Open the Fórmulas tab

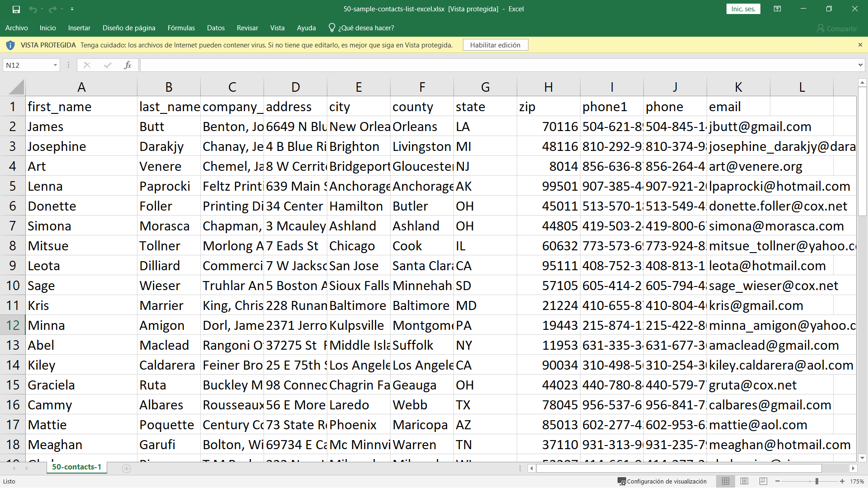pyautogui.click(x=181, y=28)
